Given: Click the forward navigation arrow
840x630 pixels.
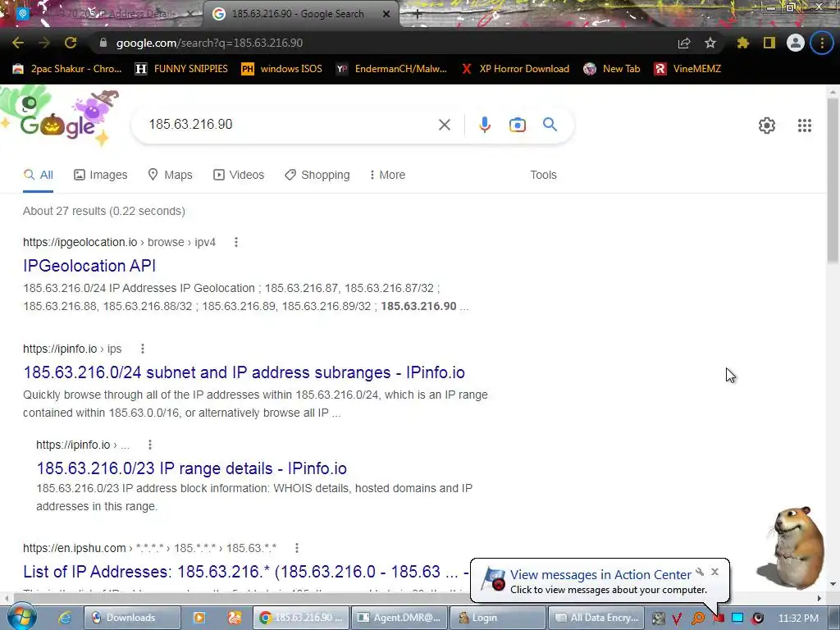Looking at the screenshot, I should click(x=44, y=43).
